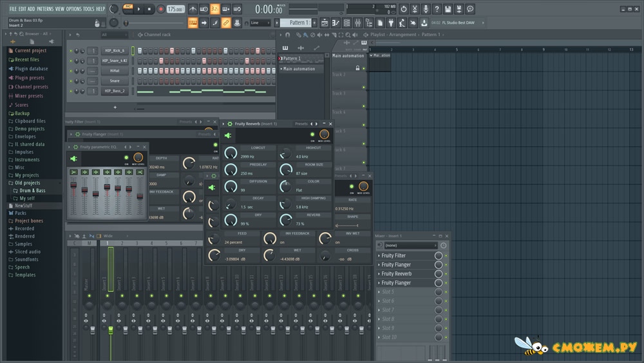644x363 pixels.
Task: Open the Channel rack All filter dropdown
Action: click(114, 35)
